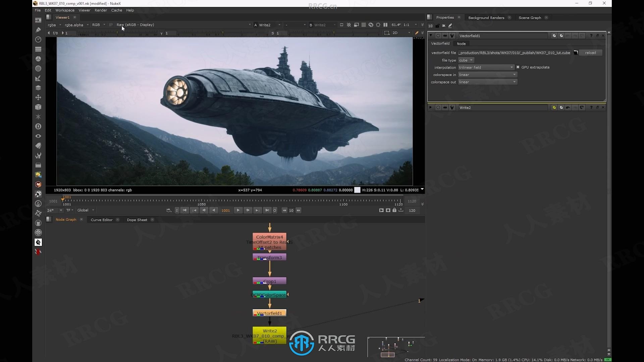Step forward one frame
644x362 pixels.
248,210
